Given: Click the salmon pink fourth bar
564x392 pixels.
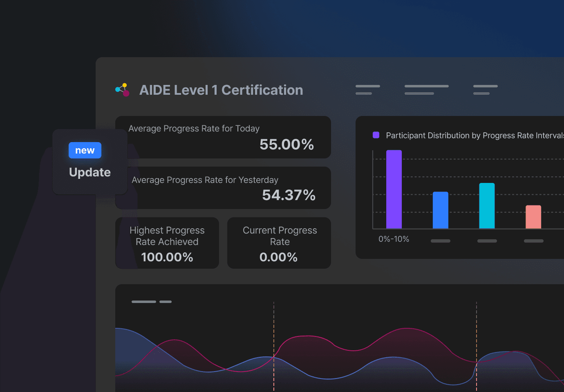Looking at the screenshot, I should point(533,217).
